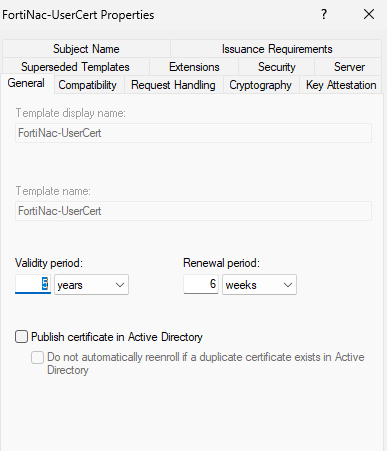Click the Template display name field
This screenshot has height=451, width=387.
tap(193, 133)
